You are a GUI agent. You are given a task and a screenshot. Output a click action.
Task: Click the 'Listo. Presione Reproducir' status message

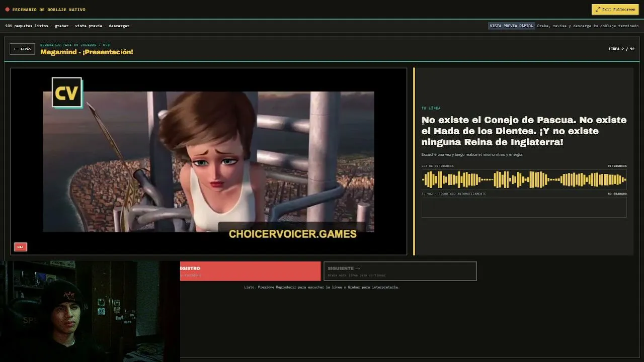tap(321, 287)
